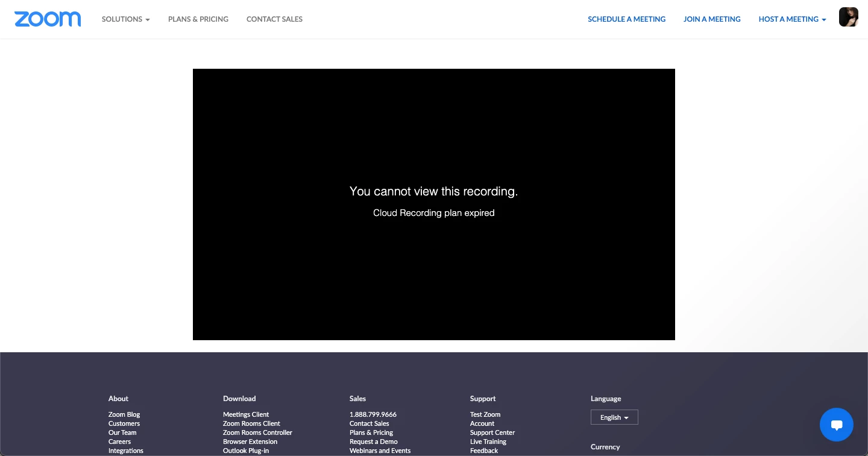This screenshot has width=868, height=456.
Task: Select Request a Demo link
Action: coord(374,442)
